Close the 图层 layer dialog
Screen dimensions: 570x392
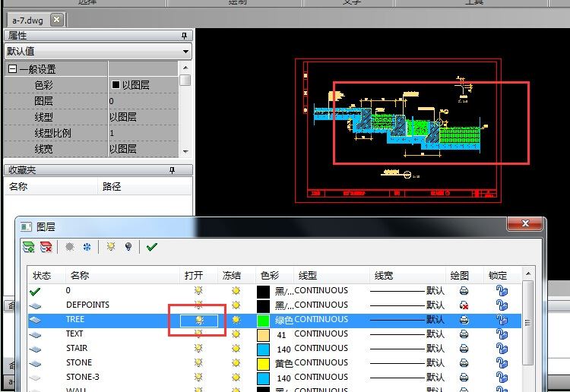pyautogui.click(x=525, y=223)
